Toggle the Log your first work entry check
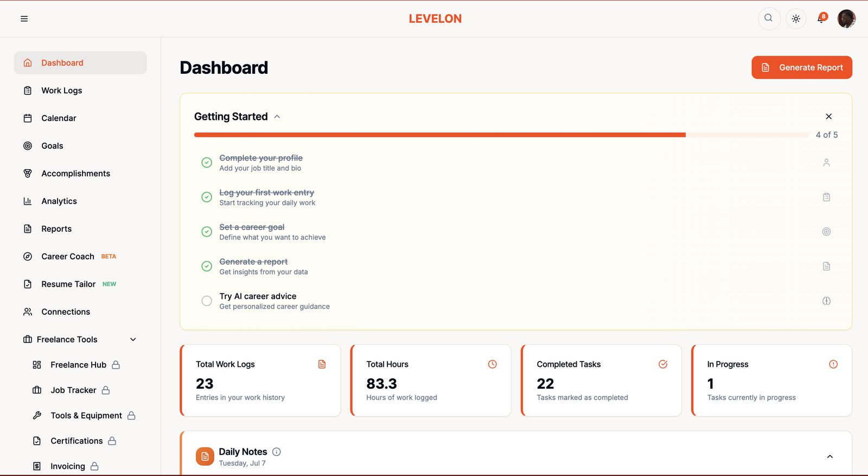868x476 pixels. [207, 197]
